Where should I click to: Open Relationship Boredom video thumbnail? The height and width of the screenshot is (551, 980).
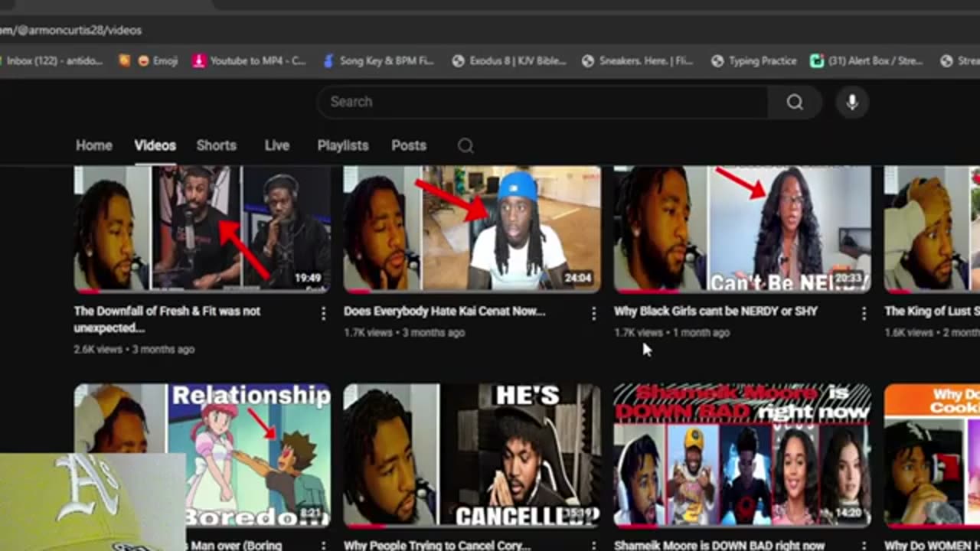pos(202,455)
